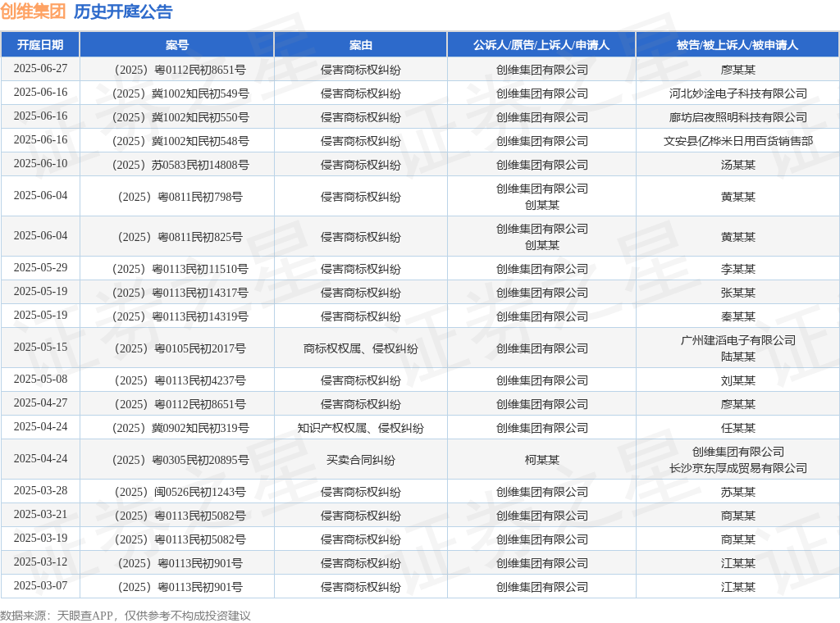Select the 案由 column header
Viewport: 840px width, 623px height.
click(x=361, y=45)
